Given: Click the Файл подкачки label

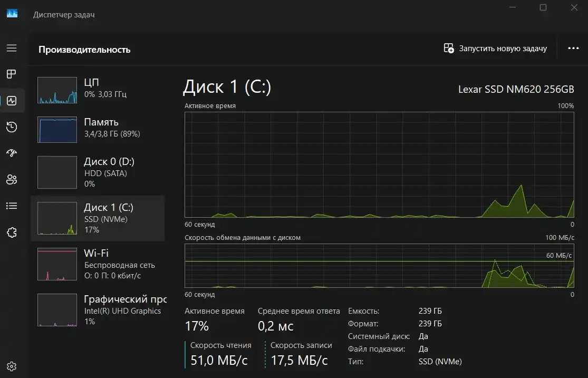Looking at the screenshot, I should [377, 349].
